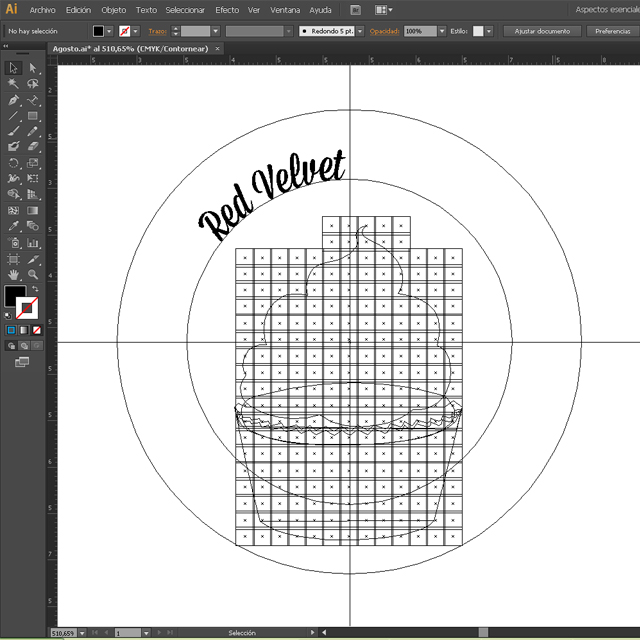Select the Perspective Grid tool

33,194
